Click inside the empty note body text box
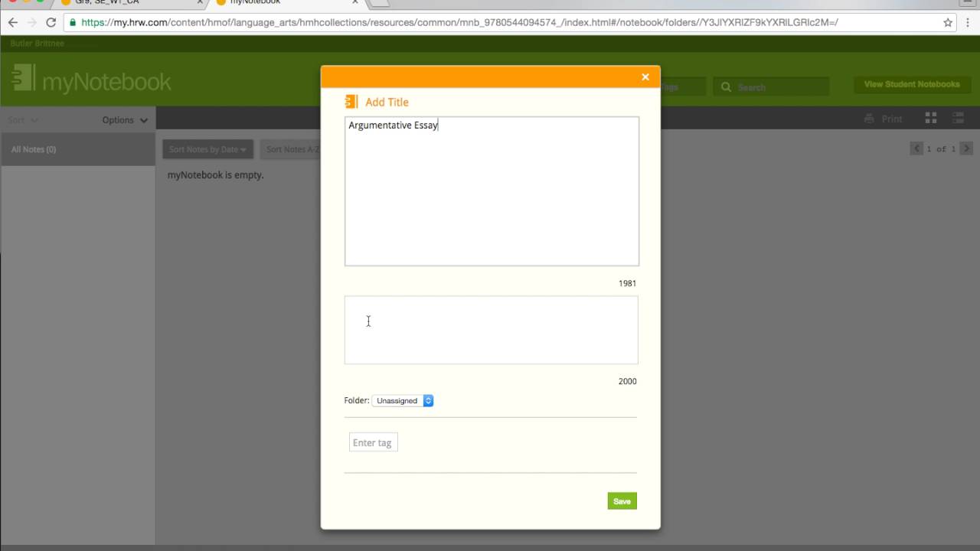 (491, 330)
